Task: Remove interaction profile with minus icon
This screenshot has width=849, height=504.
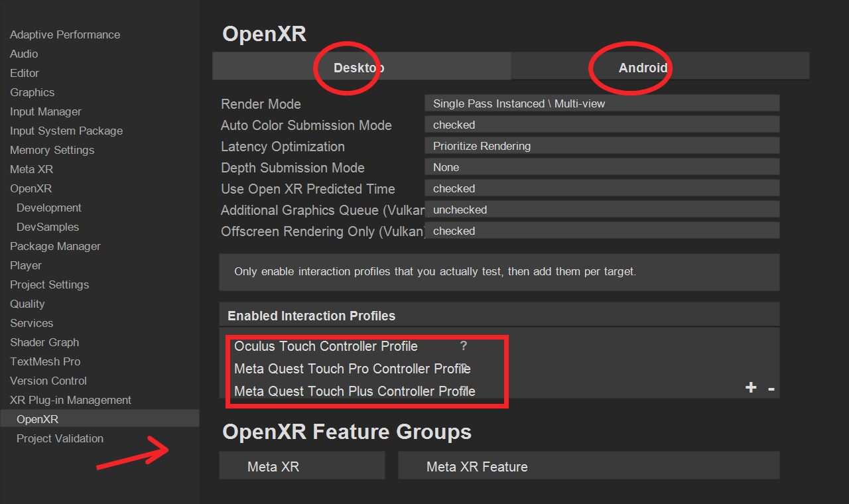Action: (771, 389)
